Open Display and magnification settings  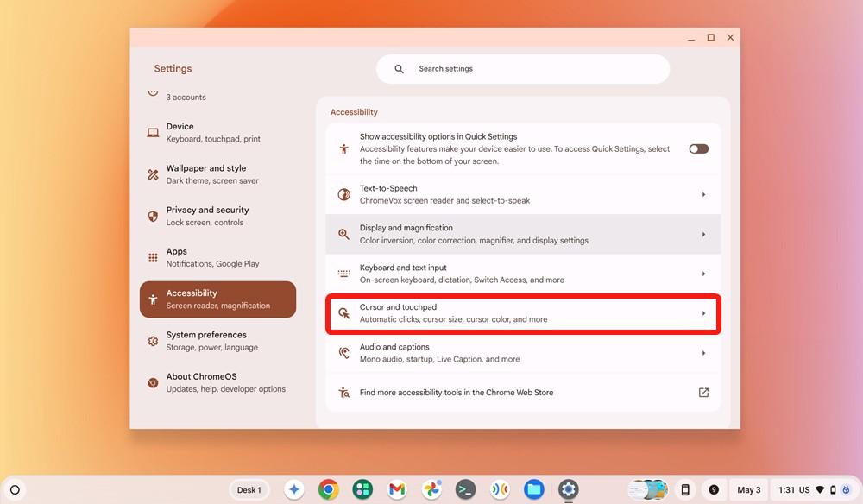523,234
